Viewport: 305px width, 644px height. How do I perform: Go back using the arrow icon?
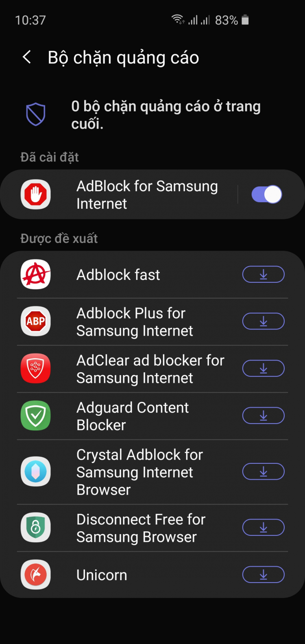[x=27, y=57]
